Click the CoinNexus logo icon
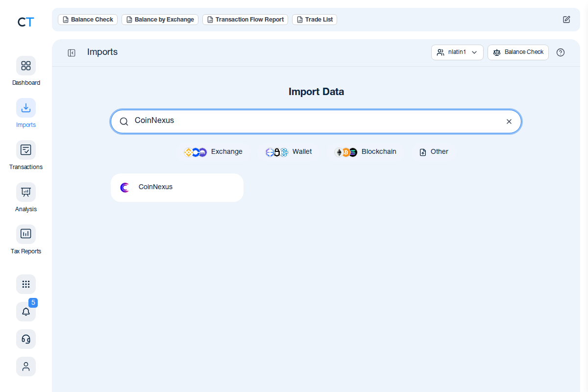Image resolution: width=588 pixels, height=392 pixels. click(x=124, y=188)
